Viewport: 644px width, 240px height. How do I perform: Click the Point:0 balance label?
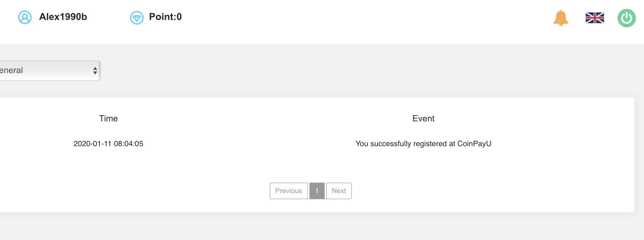165,17
